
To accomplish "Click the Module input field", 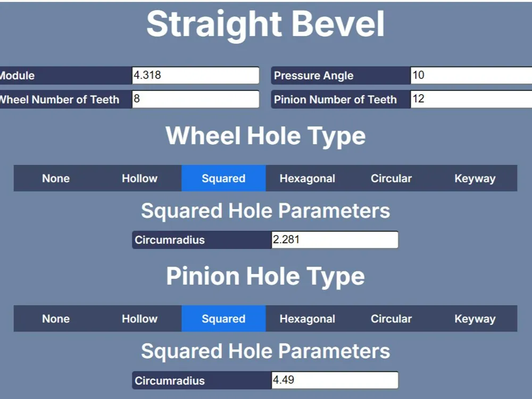I will pyautogui.click(x=195, y=76).
